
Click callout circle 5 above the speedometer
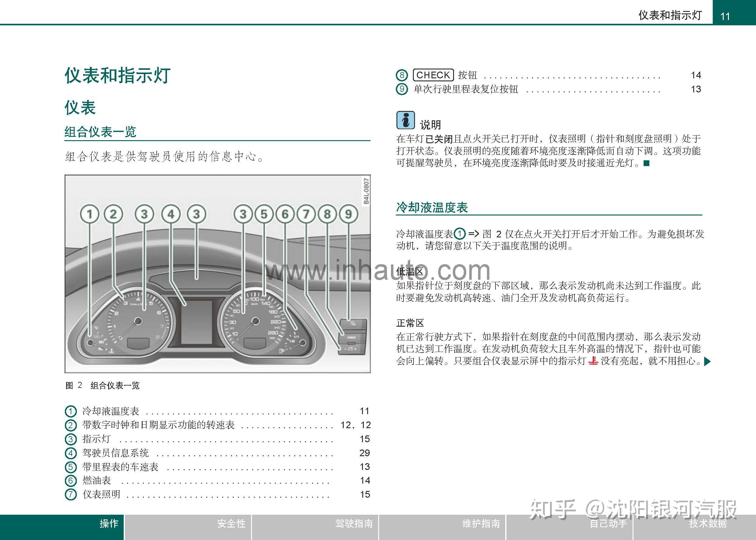[x=264, y=214]
